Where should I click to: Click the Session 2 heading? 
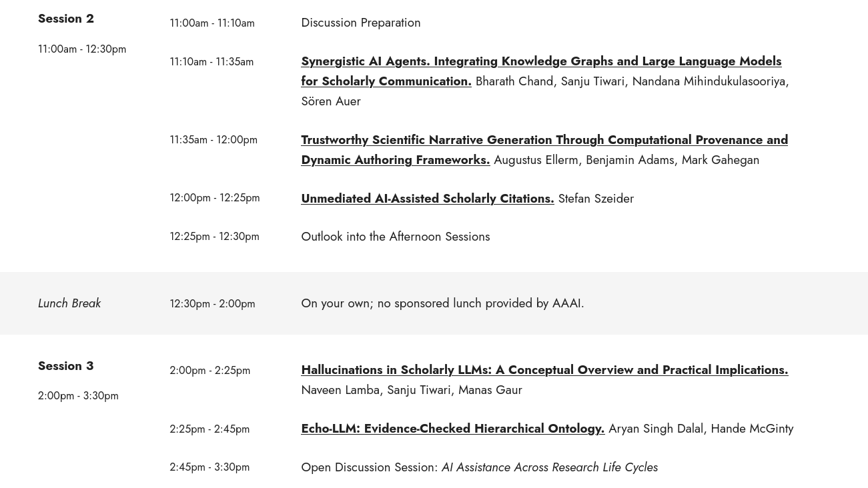(66, 19)
